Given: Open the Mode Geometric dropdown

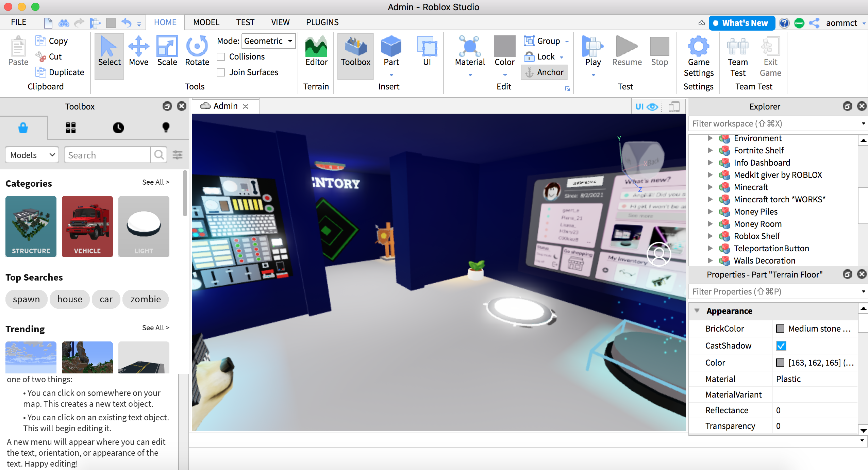Looking at the screenshot, I should coord(268,41).
